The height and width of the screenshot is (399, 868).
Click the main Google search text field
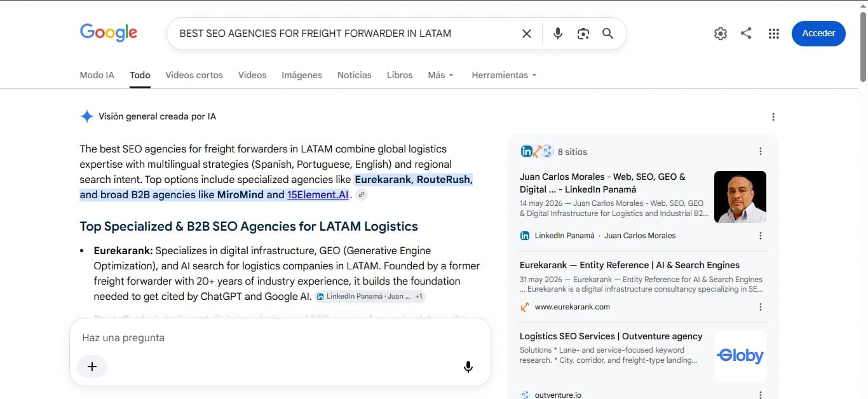pyautogui.click(x=346, y=34)
